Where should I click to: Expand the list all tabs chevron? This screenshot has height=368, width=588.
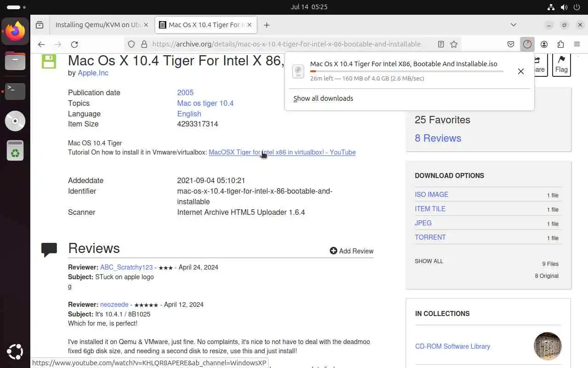[514, 25]
